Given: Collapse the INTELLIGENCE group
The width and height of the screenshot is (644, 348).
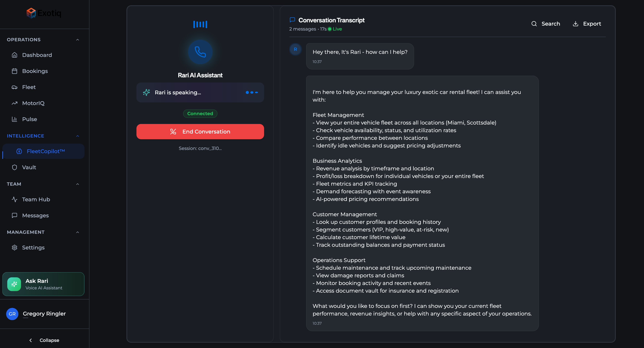Looking at the screenshot, I should 78,136.
